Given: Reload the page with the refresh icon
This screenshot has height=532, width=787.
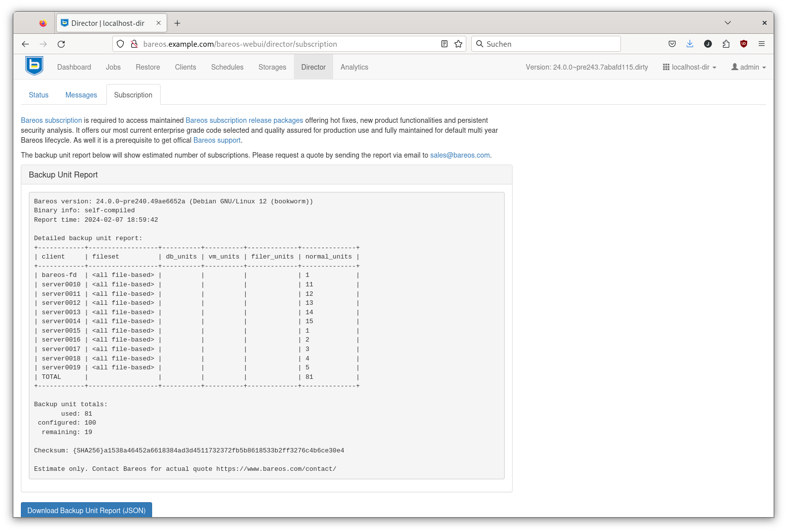Looking at the screenshot, I should click(x=61, y=44).
